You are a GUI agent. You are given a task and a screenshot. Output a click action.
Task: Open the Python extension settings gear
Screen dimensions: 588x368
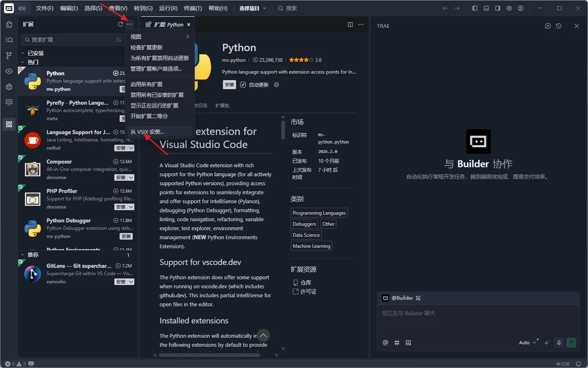[276, 85]
